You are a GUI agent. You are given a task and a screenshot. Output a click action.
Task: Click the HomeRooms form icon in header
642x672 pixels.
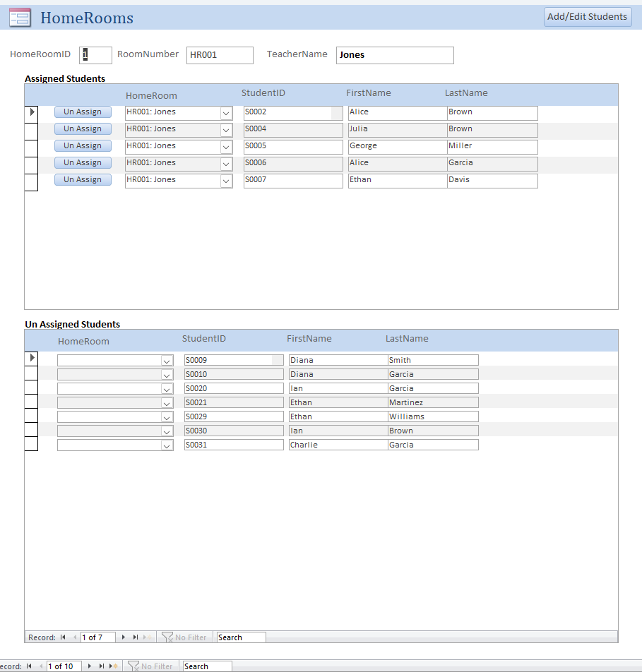click(x=20, y=18)
